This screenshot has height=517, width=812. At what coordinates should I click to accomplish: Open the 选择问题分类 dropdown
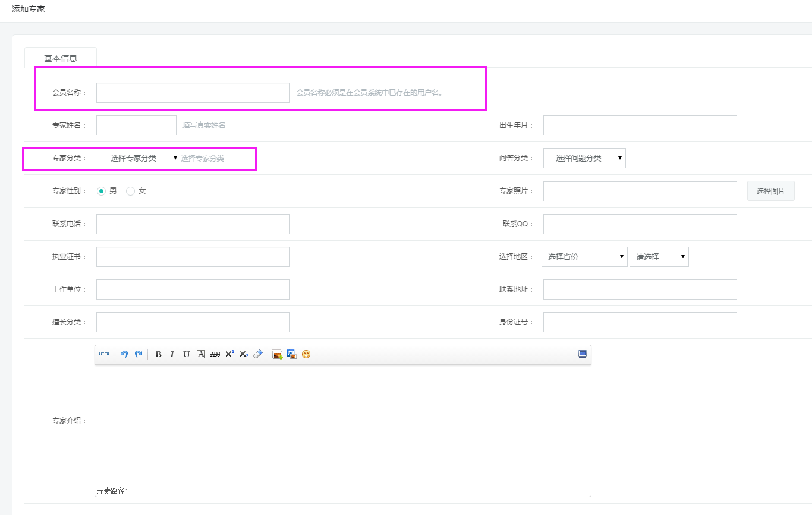(584, 158)
